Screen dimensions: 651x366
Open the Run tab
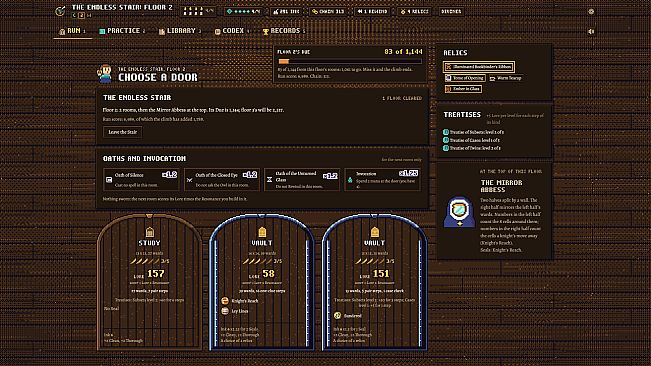pos(73,31)
